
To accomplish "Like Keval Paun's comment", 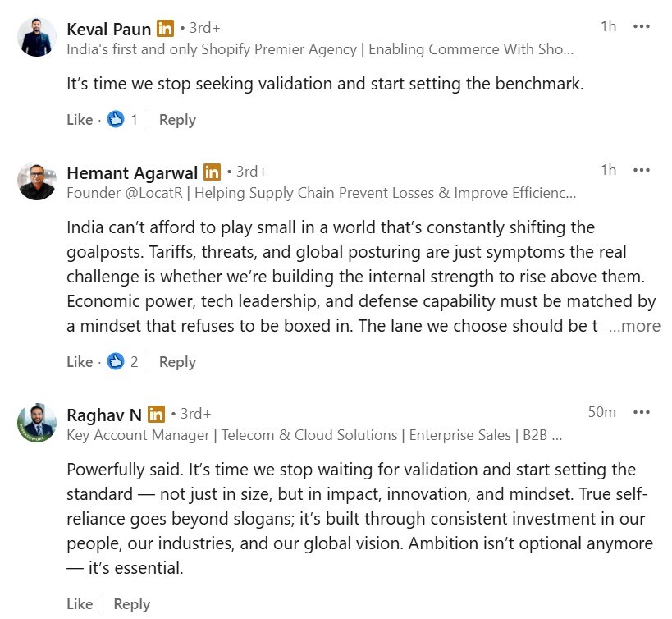I will [x=80, y=120].
